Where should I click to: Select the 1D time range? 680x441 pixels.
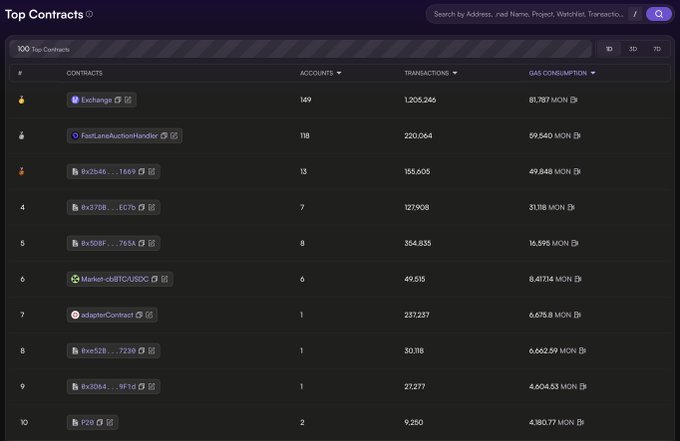(609, 49)
